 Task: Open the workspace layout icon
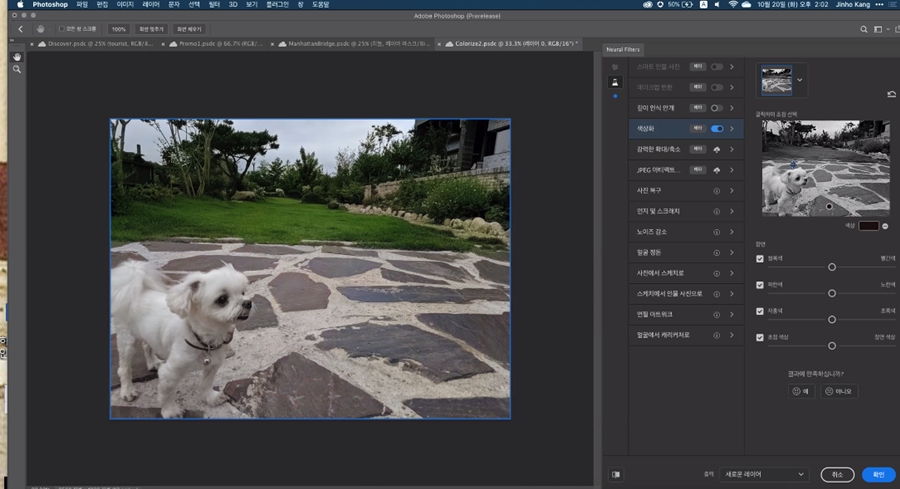coord(878,29)
